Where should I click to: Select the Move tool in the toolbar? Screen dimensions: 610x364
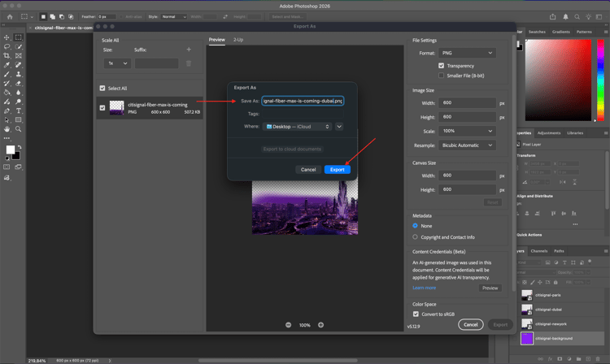click(x=7, y=37)
